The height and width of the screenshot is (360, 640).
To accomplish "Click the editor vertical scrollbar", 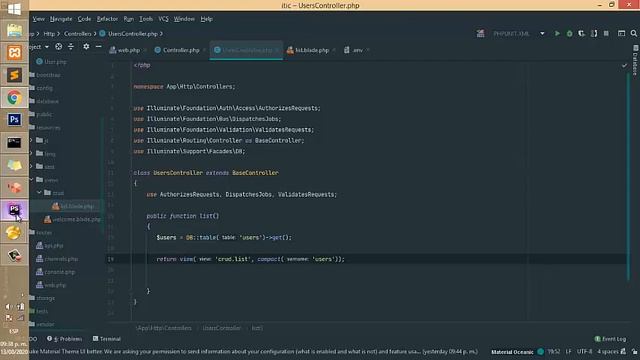I will click(628, 176).
